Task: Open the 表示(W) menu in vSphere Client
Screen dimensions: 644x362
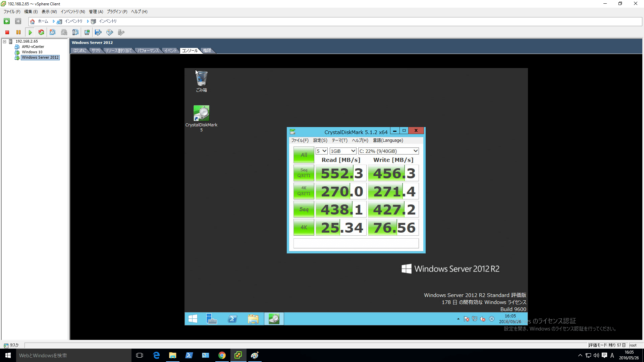Action: (x=49, y=12)
